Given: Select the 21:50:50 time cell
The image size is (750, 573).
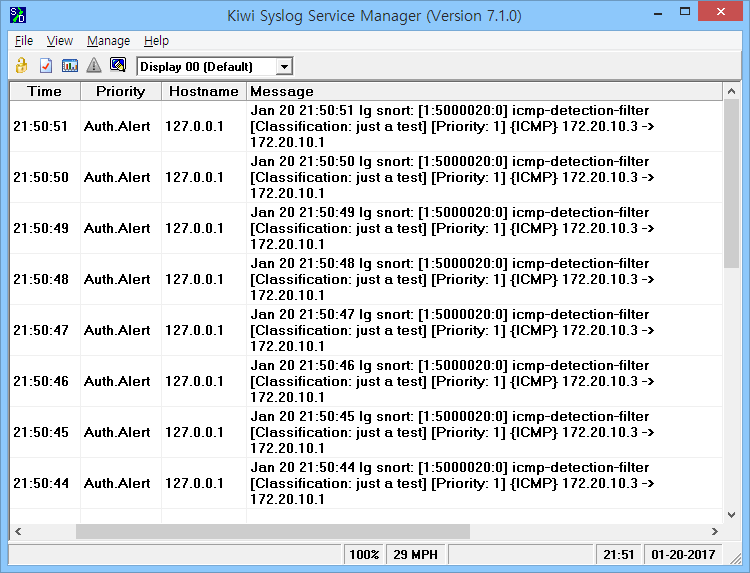Looking at the screenshot, I should 45,177.
